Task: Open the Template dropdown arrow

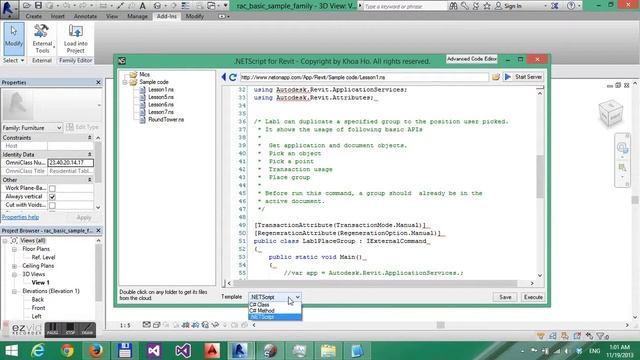Action: pyautogui.click(x=298, y=297)
